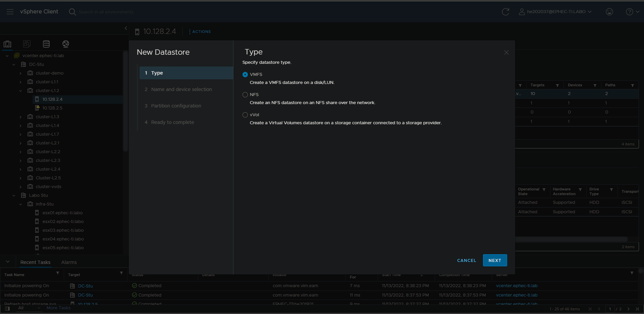This screenshot has height=314, width=644.
Task: Select esx01.ephec-ti.labo host
Action: point(62,213)
